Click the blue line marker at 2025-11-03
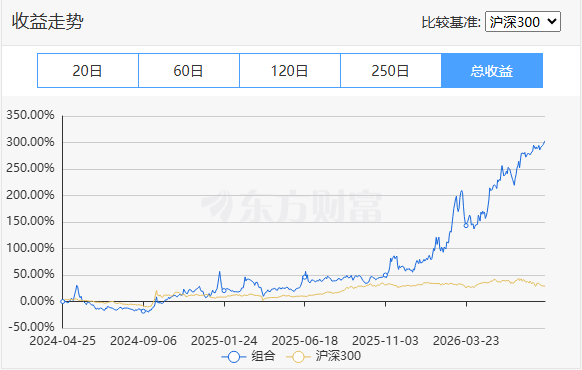Image resolution: width=582 pixels, height=370 pixels. 385,275
